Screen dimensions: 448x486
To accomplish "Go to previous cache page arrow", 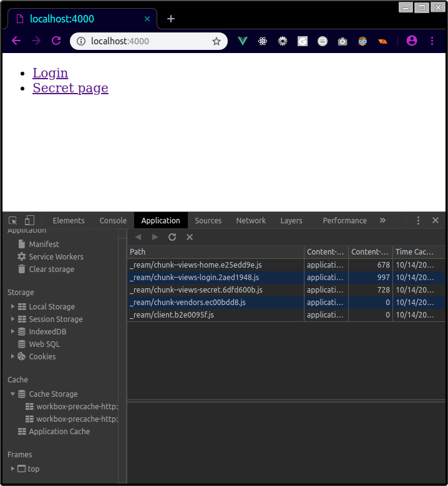I will pos(139,237).
